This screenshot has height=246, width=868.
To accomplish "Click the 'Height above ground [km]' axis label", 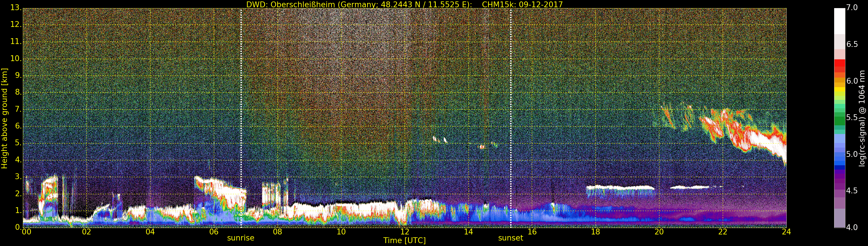I will [x=4, y=118].
